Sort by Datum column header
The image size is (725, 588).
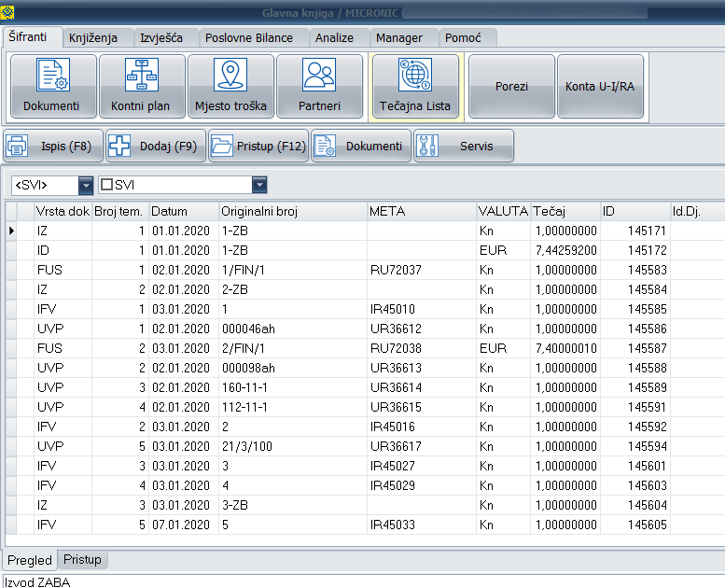184,212
